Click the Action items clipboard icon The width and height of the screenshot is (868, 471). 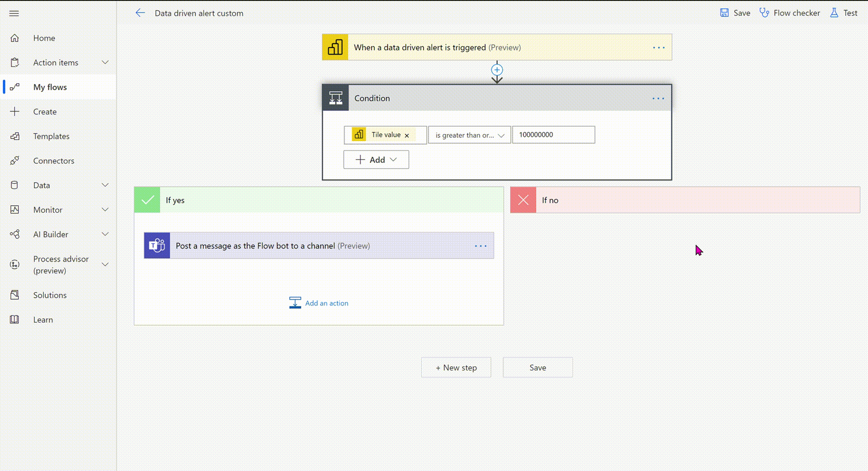coord(14,62)
